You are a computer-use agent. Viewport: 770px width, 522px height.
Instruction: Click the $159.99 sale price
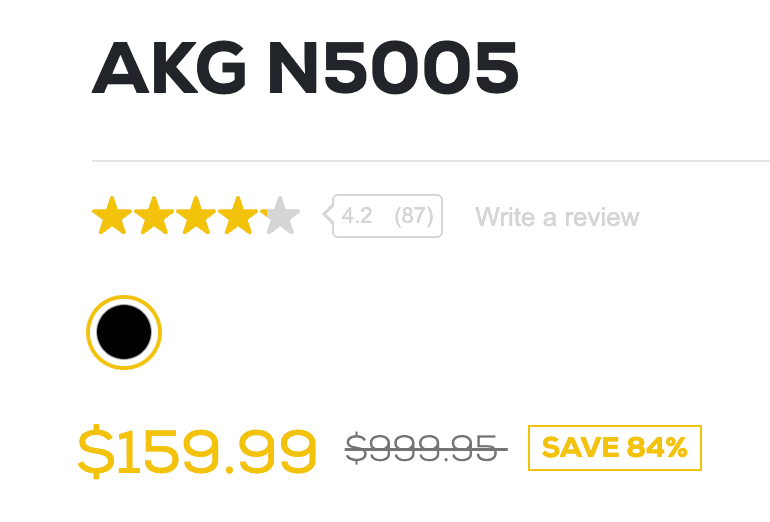[x=197, y=450]
